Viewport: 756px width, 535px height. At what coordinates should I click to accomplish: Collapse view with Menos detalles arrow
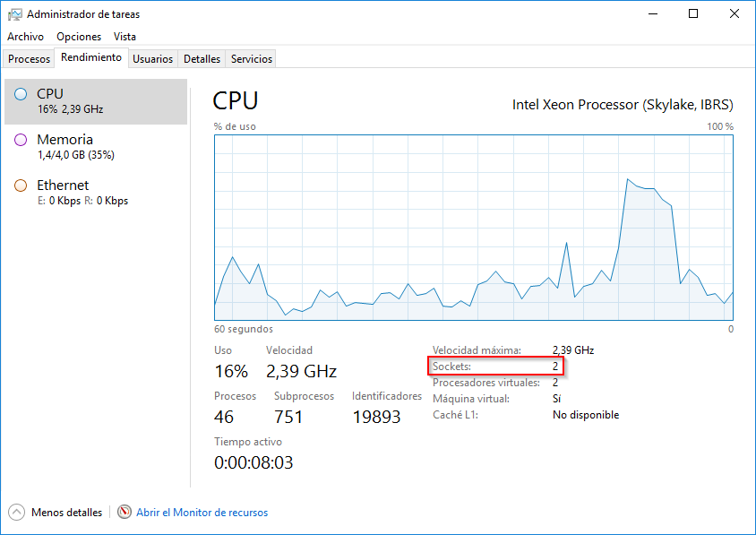[16, 513]
